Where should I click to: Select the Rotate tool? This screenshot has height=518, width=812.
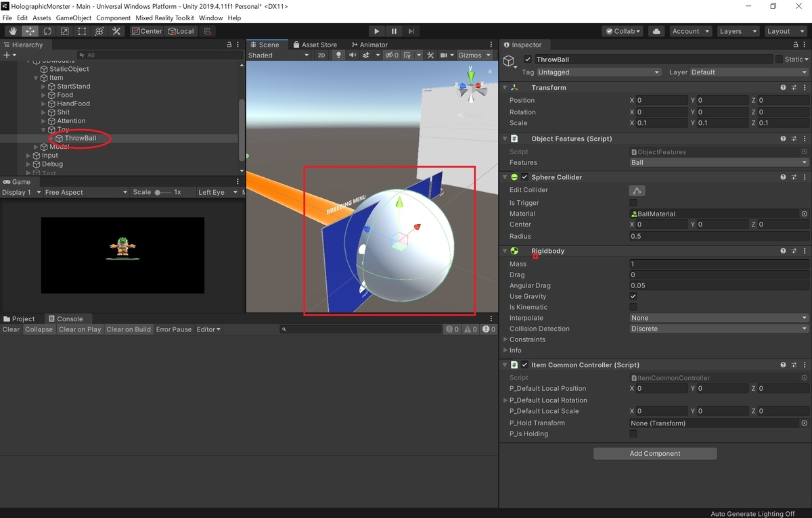click(47, 31)
